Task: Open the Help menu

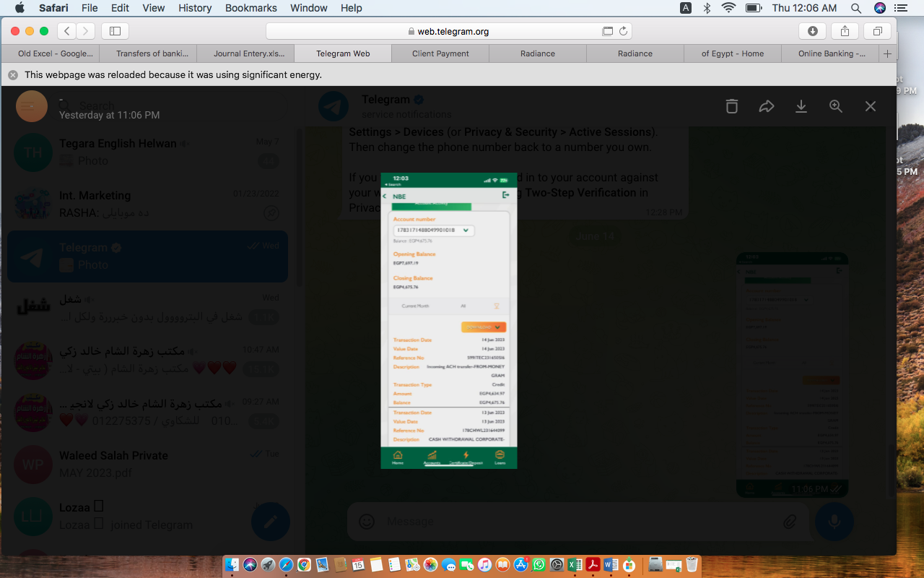Action: click(351, 8)
